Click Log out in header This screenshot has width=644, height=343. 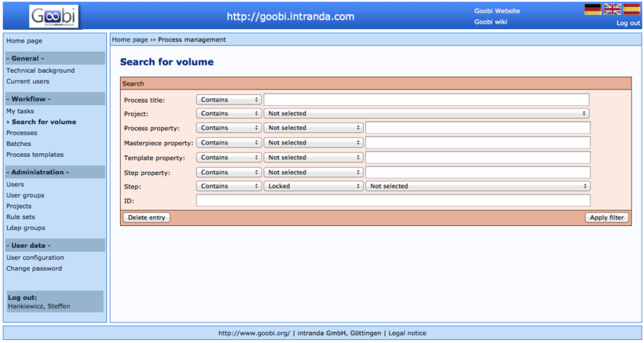[628, 23]
